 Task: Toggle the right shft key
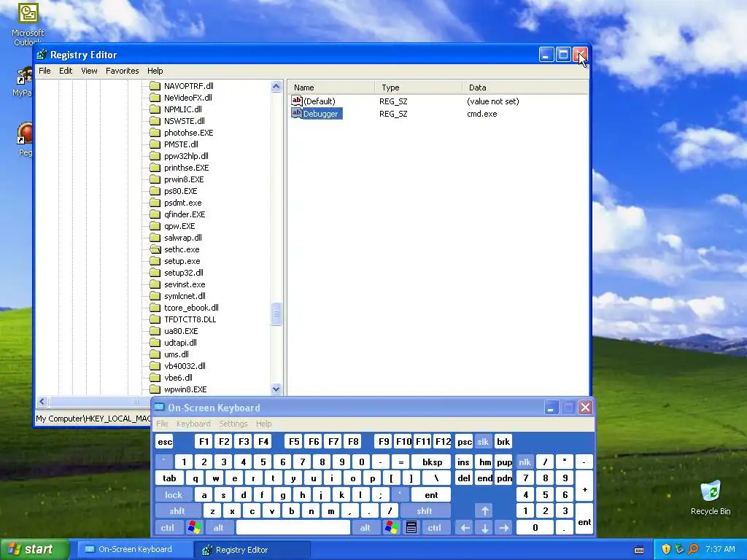coord(424,511)
